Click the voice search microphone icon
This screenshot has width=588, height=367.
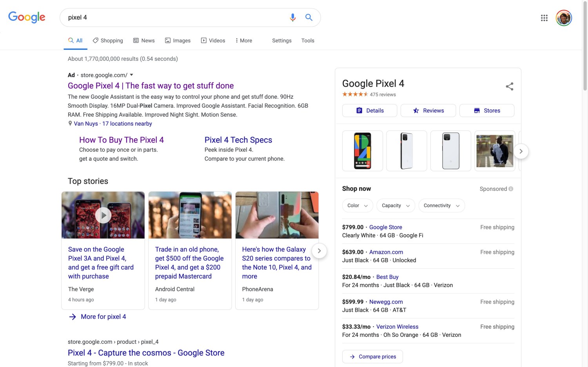[x=292, y=18]
